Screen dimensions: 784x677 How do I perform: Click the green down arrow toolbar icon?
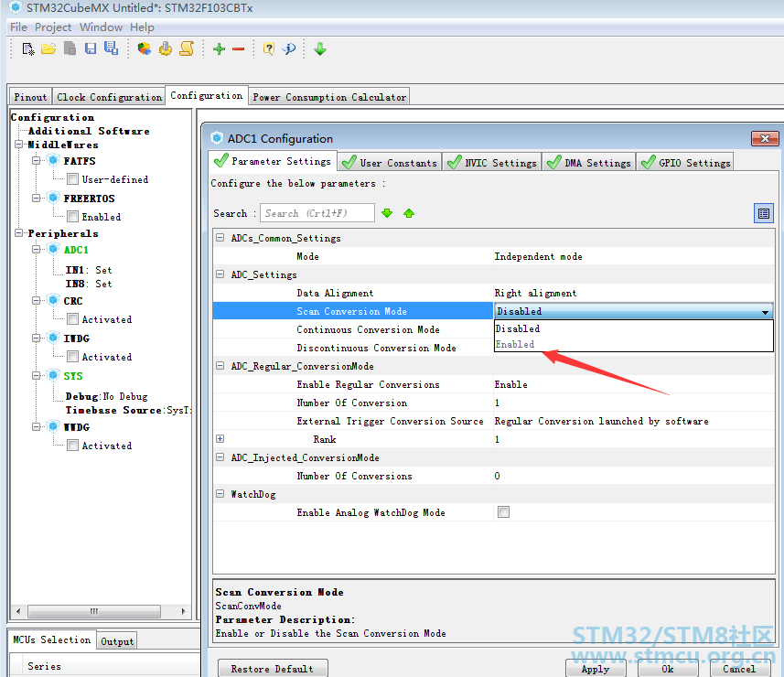pos(320,49)
